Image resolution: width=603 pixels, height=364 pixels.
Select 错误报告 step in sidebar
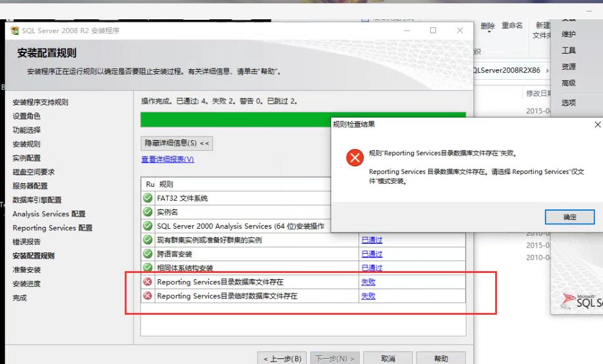[x=27, y=242]
